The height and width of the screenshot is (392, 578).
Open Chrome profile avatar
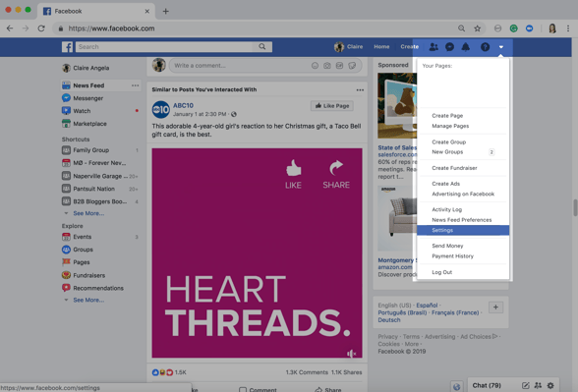coord(551,28)
